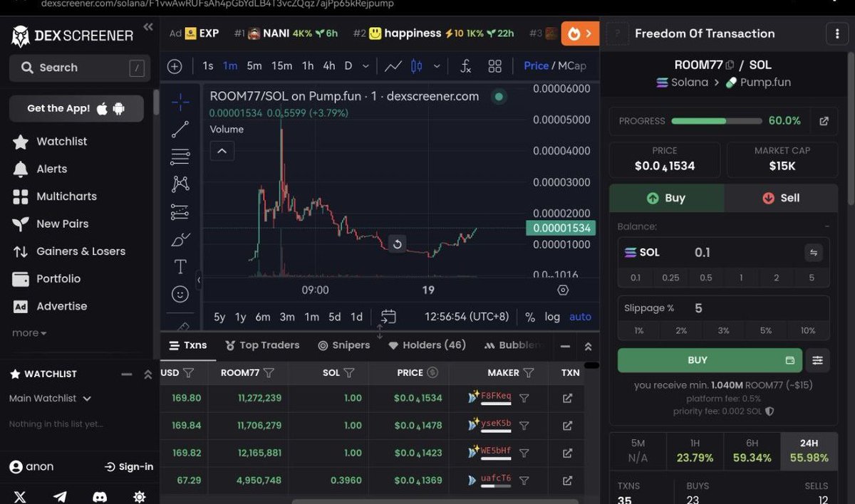Open the Discord link icon
Viewport: 855px width, 504px height.
[x=100, y=496]
